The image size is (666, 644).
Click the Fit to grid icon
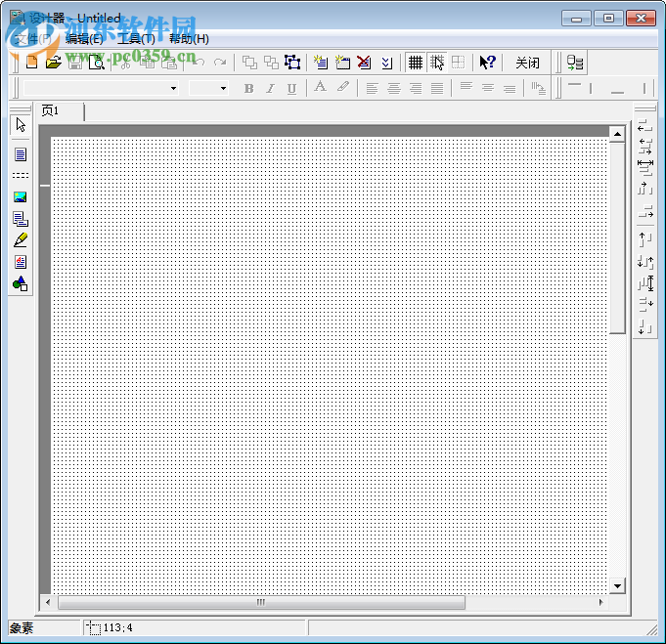pos(459,63)
